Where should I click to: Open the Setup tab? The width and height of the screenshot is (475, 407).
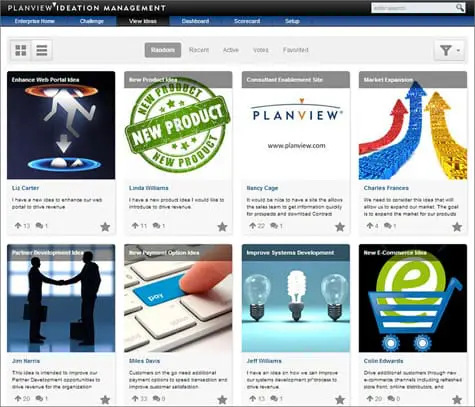tap(292, 21)
